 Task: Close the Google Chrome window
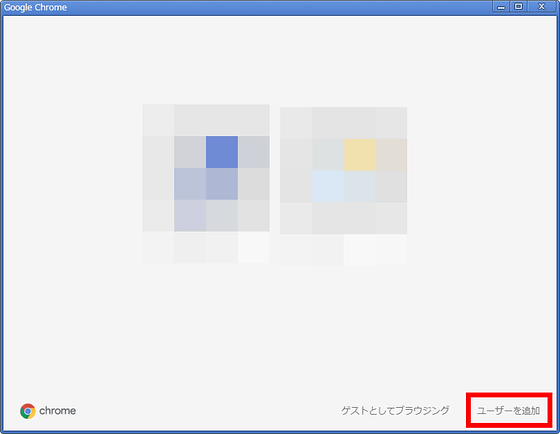[542, 7]
